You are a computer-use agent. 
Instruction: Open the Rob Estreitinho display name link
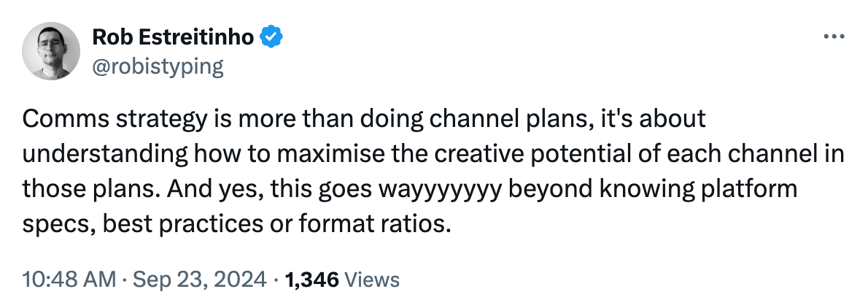tap(174, 37)
